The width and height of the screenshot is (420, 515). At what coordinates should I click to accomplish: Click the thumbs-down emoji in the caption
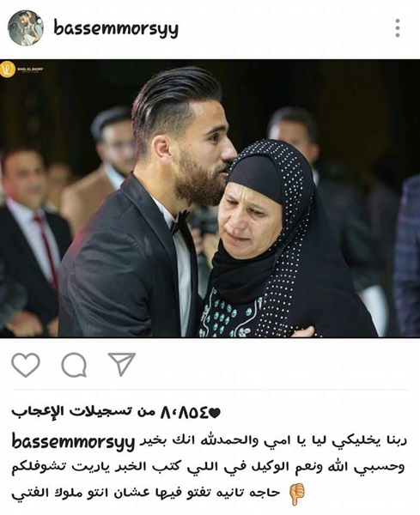click(x=297, y=494)
